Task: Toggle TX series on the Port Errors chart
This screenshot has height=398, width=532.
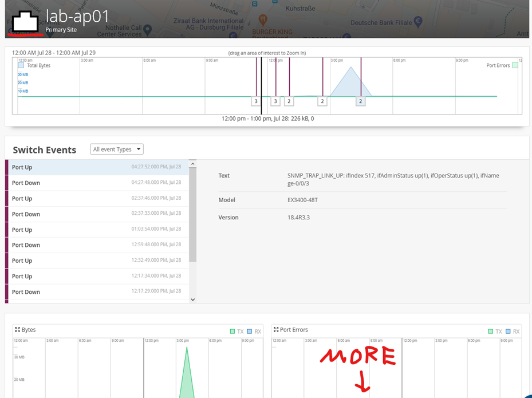Action: pyautogui.click(x=491, y=330)
